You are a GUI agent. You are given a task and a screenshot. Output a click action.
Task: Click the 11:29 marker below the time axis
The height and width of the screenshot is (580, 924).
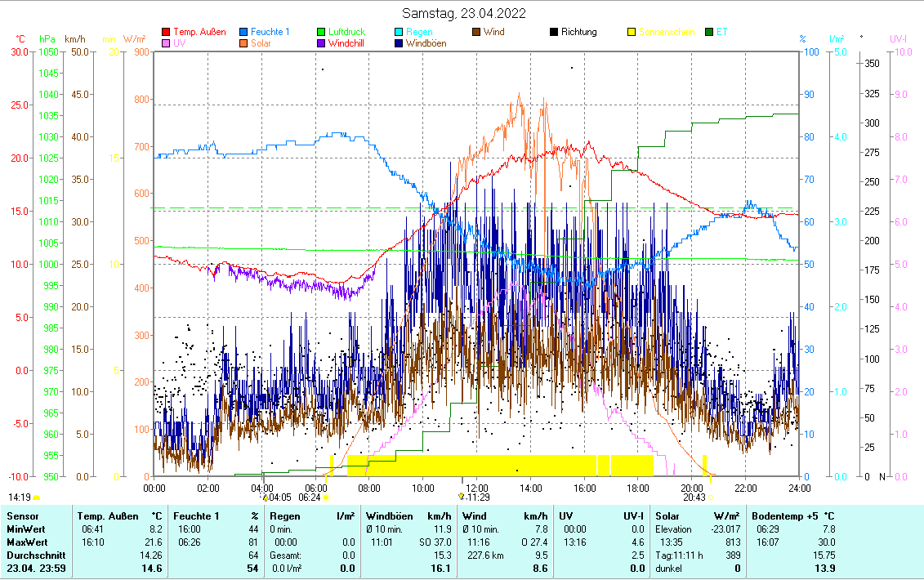pos(462,497)
